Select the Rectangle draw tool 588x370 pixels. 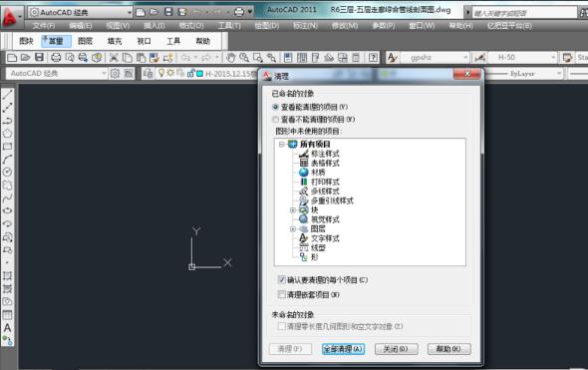tap(8, 146)
